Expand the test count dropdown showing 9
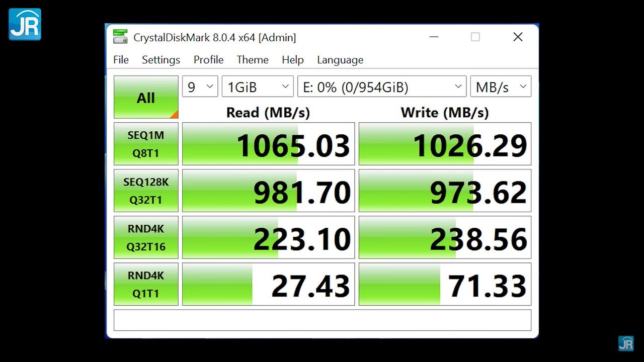 (200, 87)
